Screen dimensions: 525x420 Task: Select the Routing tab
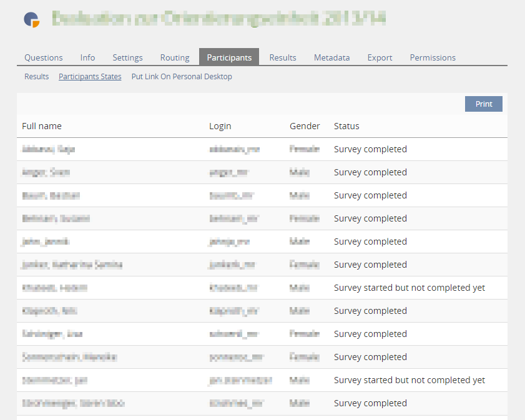[x=175, y=57]
